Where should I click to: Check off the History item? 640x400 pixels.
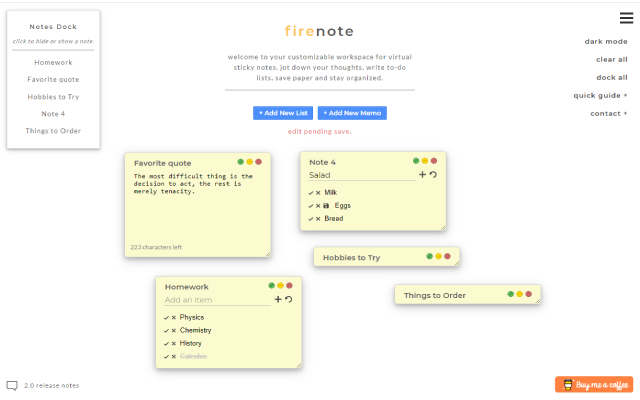(x=167, y=344)
